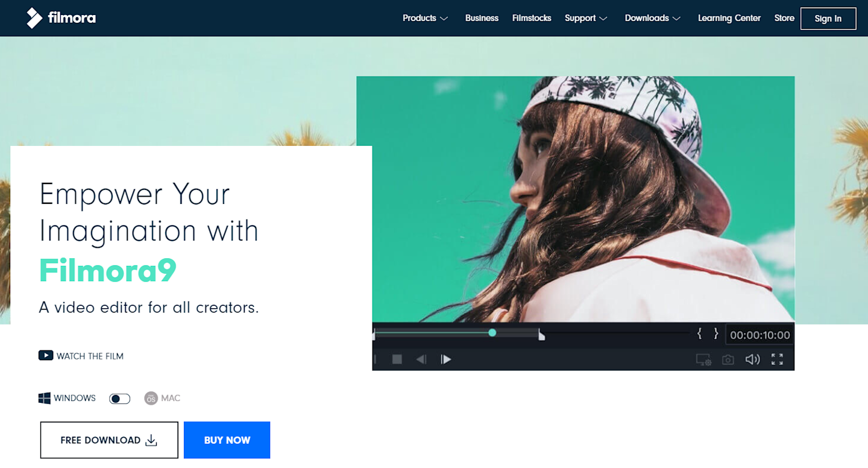Image resolution: width=868 pixels, height=468 pixels.
Task: Click the mark-in left brace icon
Action: tap(700, 333)
